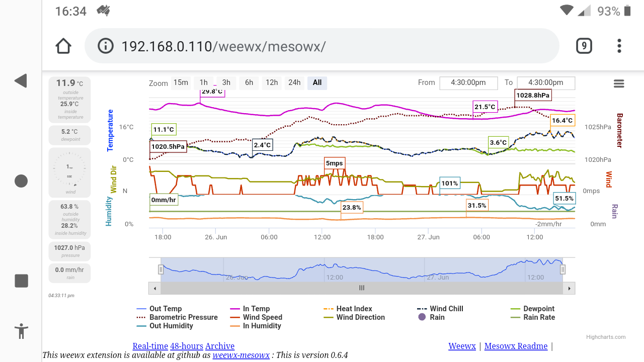
Task: Open the 48-hours link
Action: [187, 346]
